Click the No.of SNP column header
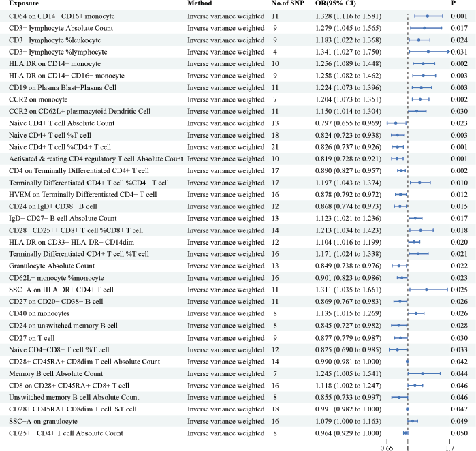Image resolution: width=476 pixels, height=451 pixels. click(287, 3)
